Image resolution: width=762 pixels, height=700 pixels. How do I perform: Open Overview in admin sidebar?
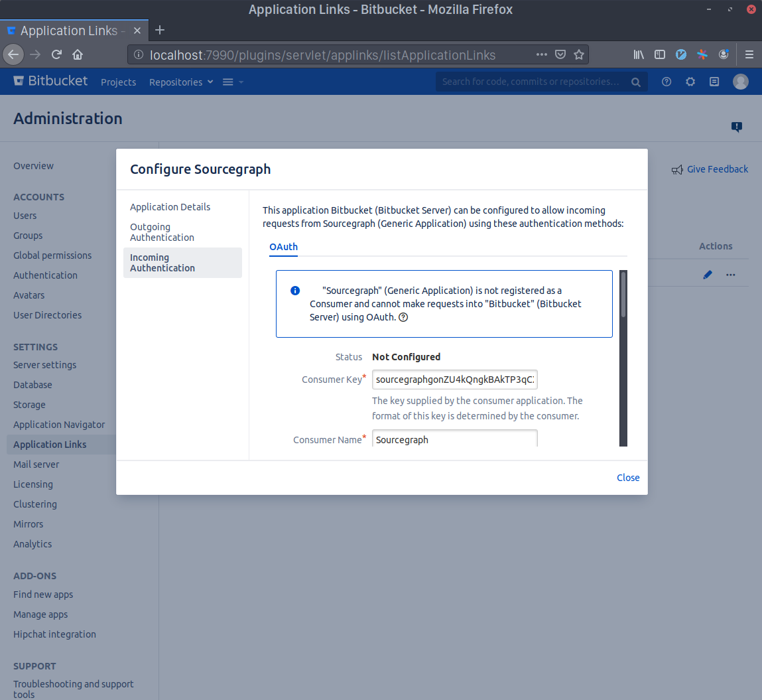pos(34,166)
